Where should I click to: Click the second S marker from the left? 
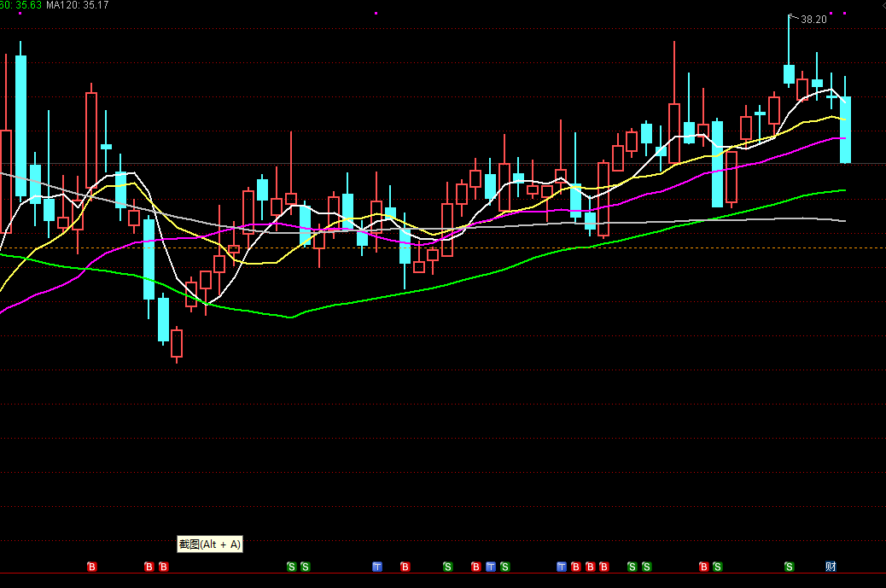point(305,567)
